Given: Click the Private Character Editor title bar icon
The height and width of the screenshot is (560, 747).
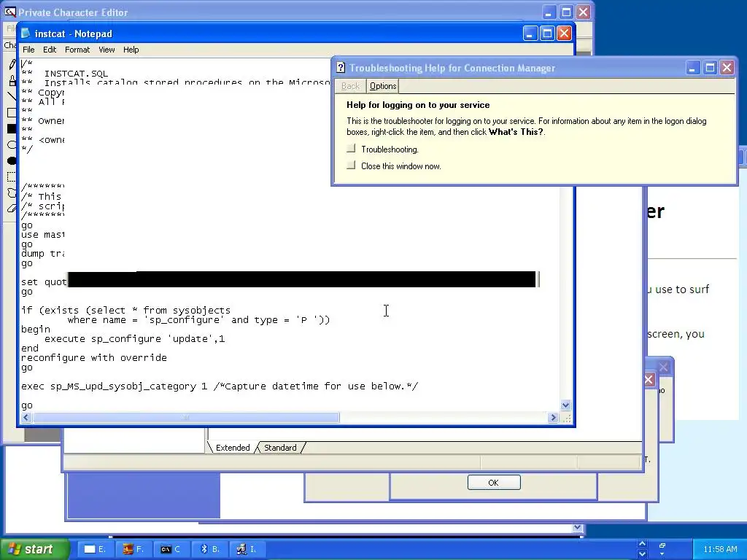Looking at the screenshot, I should pos(9,12).
